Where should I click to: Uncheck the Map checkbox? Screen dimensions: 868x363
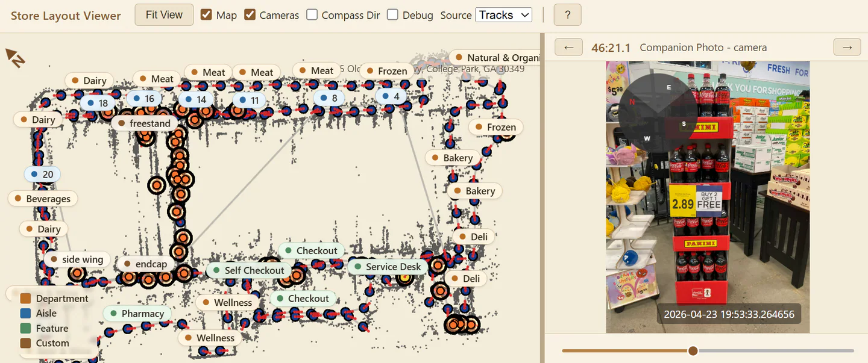coord(206,14)
